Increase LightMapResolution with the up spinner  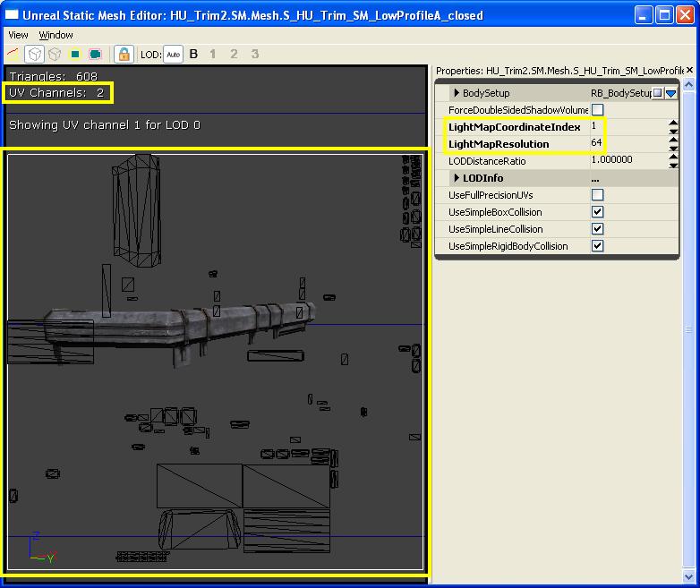(673, 141)
